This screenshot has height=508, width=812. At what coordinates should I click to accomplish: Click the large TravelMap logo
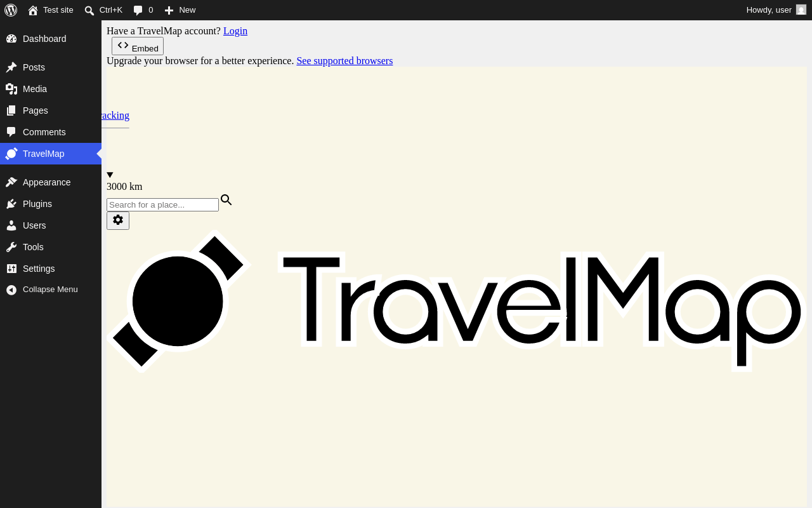(457, 301)
